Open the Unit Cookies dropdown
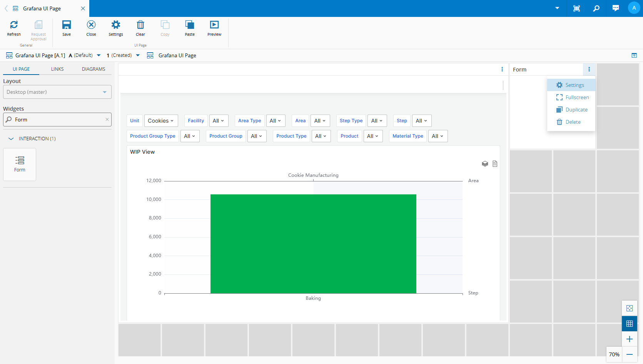The image size is (643, 364). point(161,121)
